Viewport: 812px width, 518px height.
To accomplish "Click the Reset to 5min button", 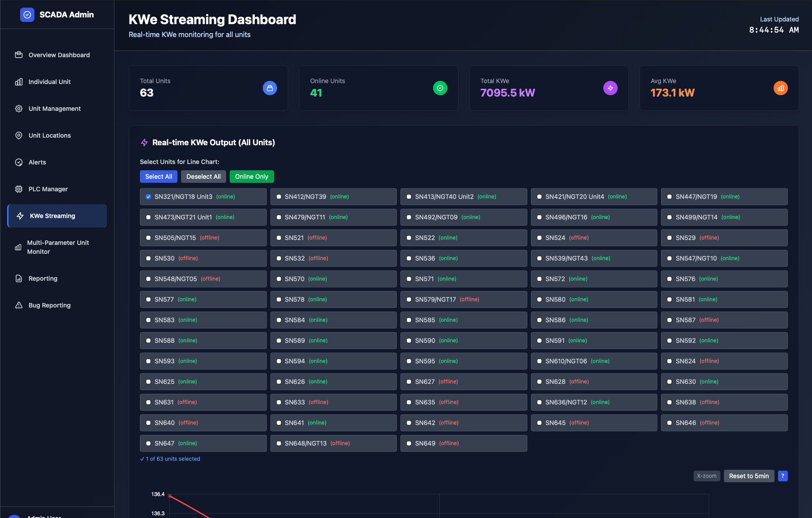I will pos(749,476).
